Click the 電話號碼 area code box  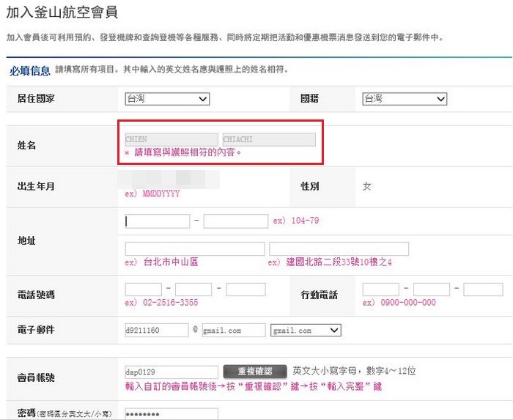144,290
